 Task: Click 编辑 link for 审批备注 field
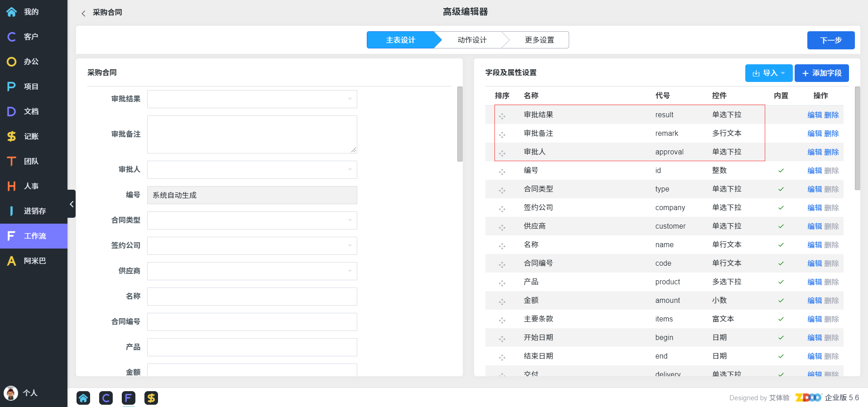[x=814, y=134]
